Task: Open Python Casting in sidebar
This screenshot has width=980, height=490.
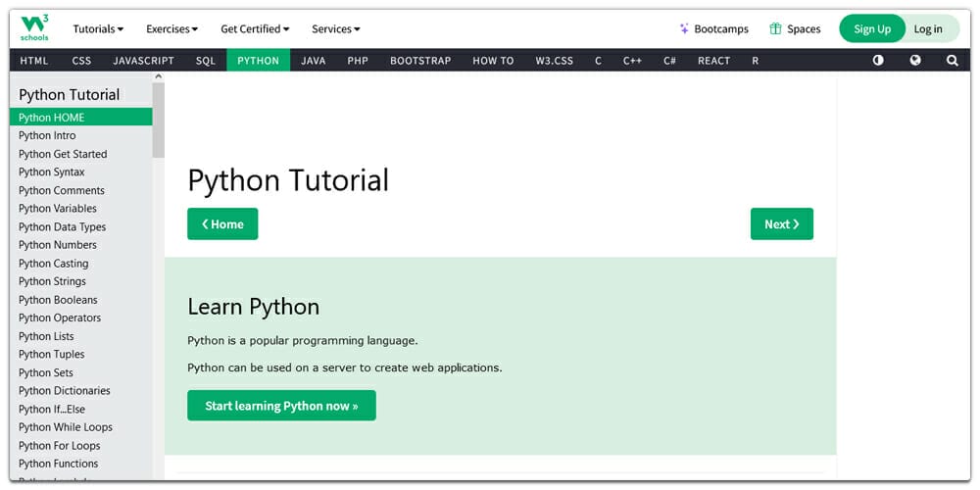Action: tap(80, 263)
